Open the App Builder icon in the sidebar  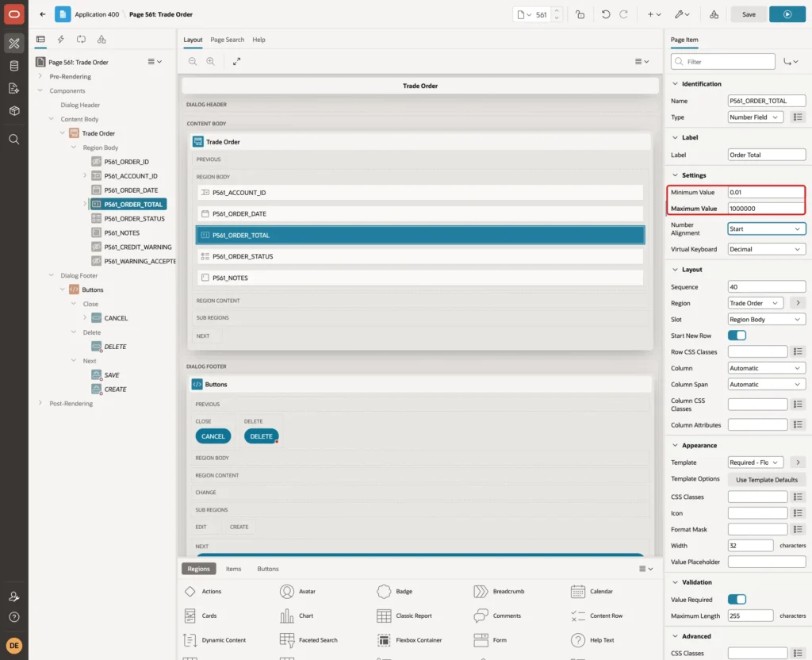tap(14, 44)
